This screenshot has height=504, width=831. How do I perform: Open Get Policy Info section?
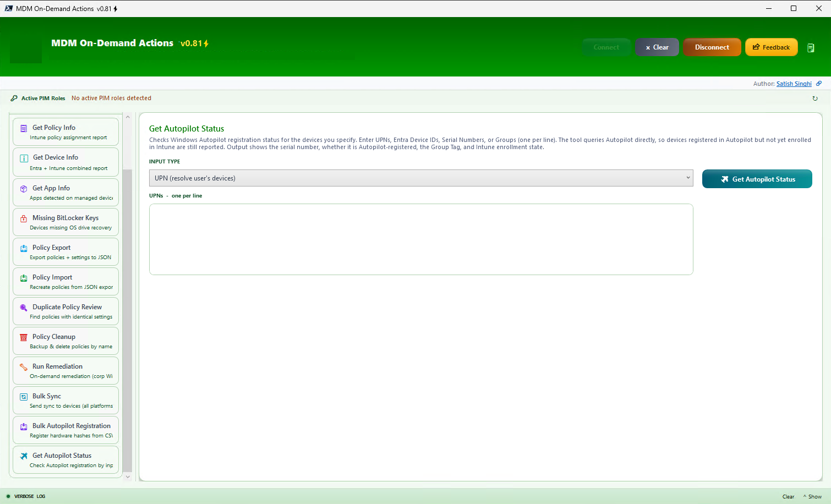65,132
